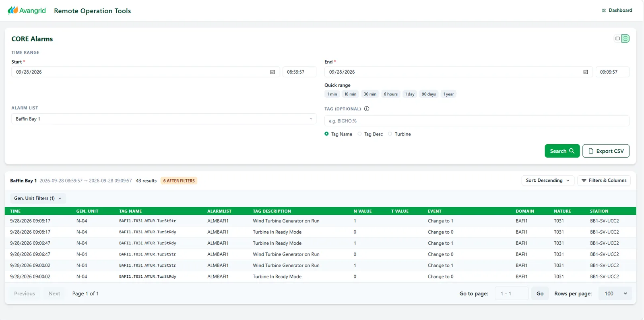
Task: Choose the 1 year quick range
Action: 448,94
